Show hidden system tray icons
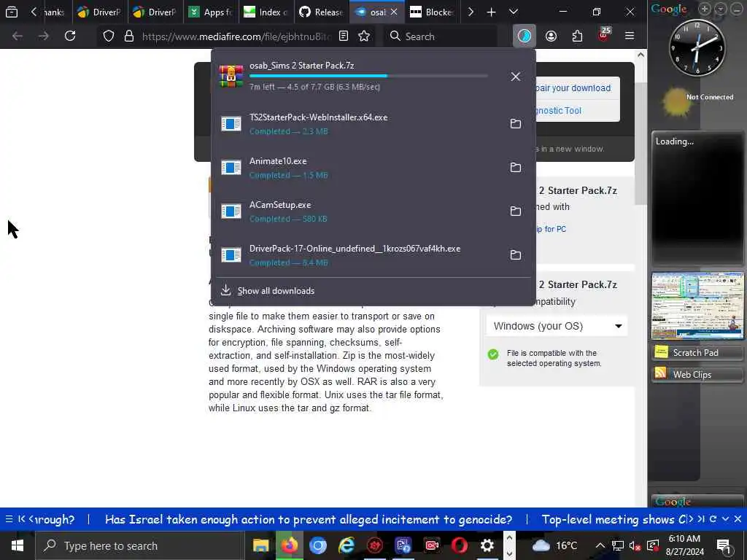 pos(600,545)
